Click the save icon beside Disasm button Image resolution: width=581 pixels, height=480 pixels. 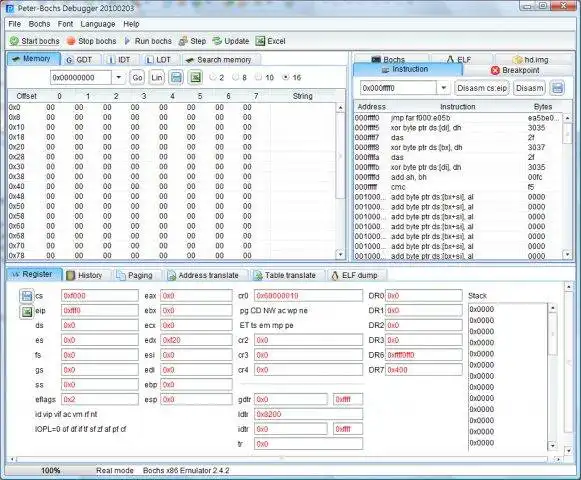click(557, 88)
